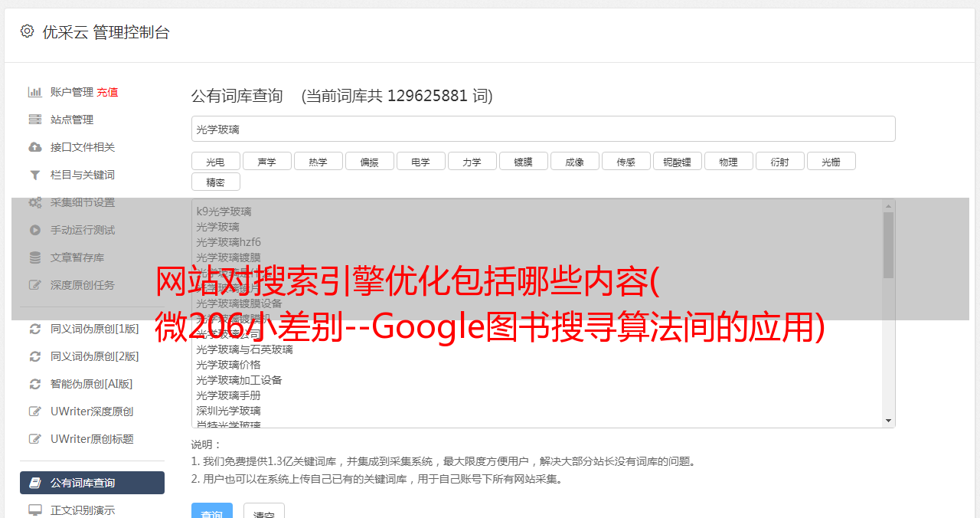Click the edit icon for UWriter深度原创

click(x=35, y=411)
